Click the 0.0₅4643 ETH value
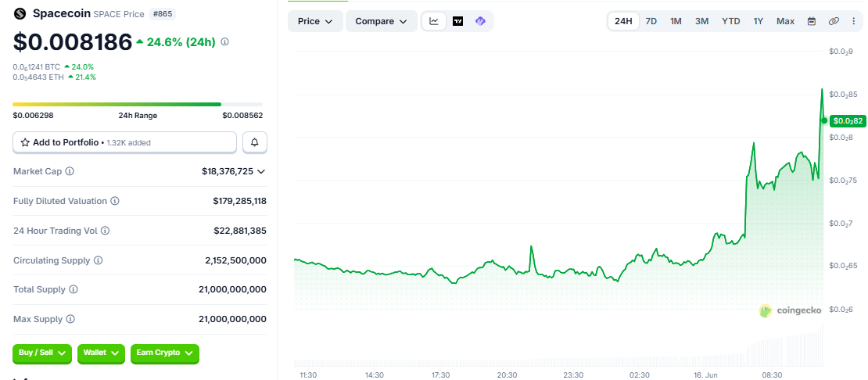The width and height of the screenshot is (868, 380). click(38, 77)
